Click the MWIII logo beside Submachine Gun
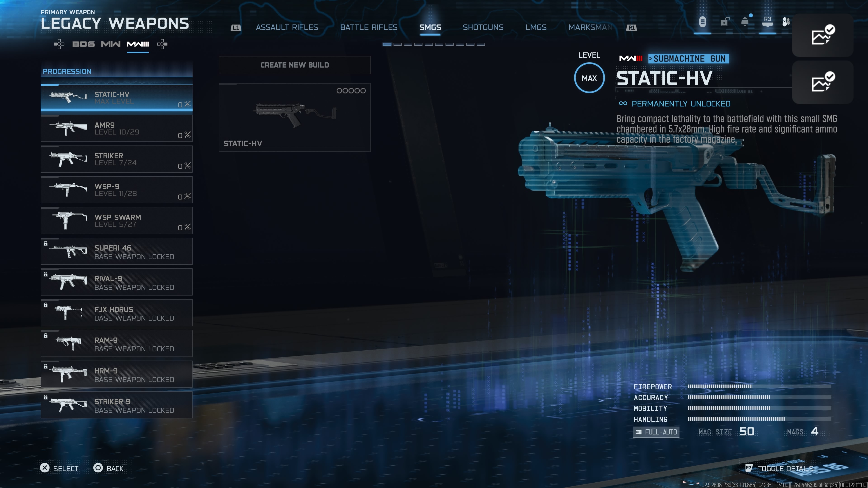Screen dimensions: 868x488 pos(631,59)
